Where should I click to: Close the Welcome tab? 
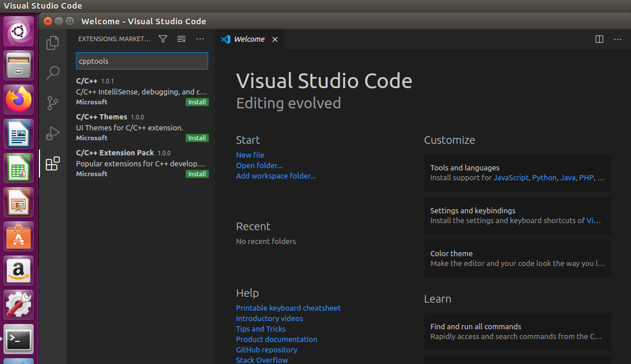pos(275,39)
